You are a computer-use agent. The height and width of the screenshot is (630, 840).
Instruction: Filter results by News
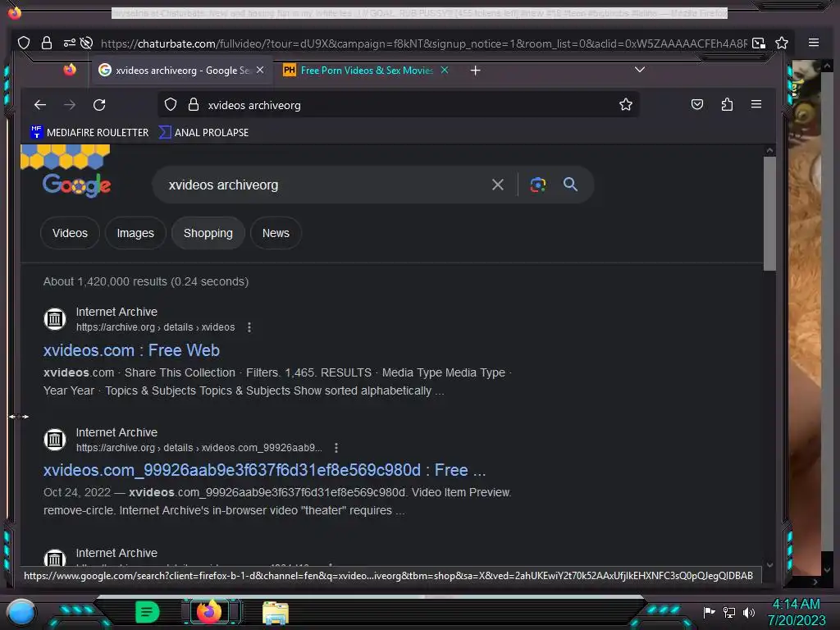coord(276,233)
